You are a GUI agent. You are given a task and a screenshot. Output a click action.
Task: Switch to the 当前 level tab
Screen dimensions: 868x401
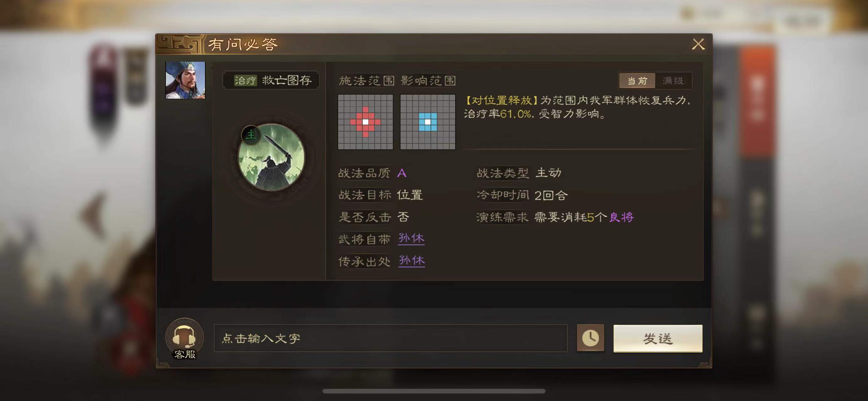pos(637,81)
